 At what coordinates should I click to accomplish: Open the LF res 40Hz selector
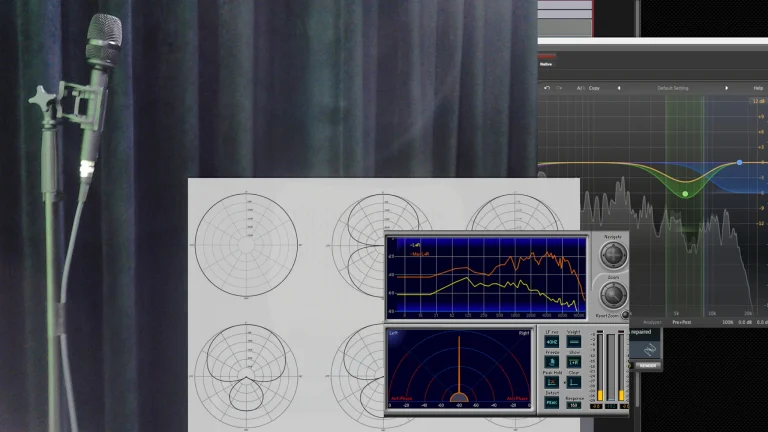[x=552, y=341]
